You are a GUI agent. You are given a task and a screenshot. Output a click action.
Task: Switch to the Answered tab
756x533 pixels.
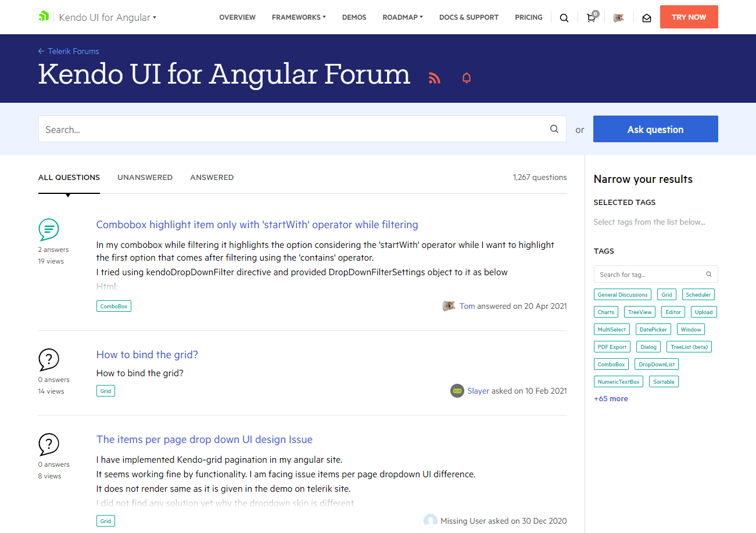[x=212, y=178]
